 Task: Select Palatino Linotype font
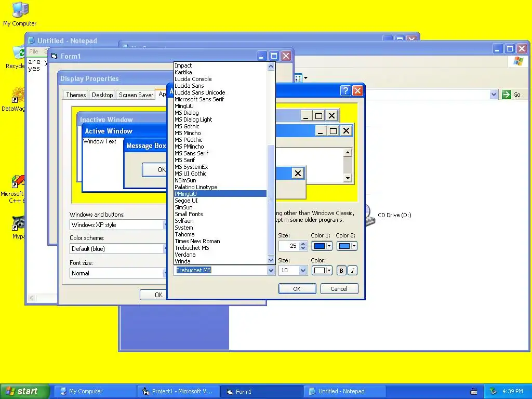(x=220, y=187)
